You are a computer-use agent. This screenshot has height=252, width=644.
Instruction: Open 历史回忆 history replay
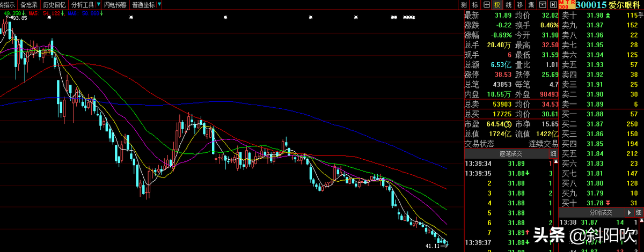(54, 5)
